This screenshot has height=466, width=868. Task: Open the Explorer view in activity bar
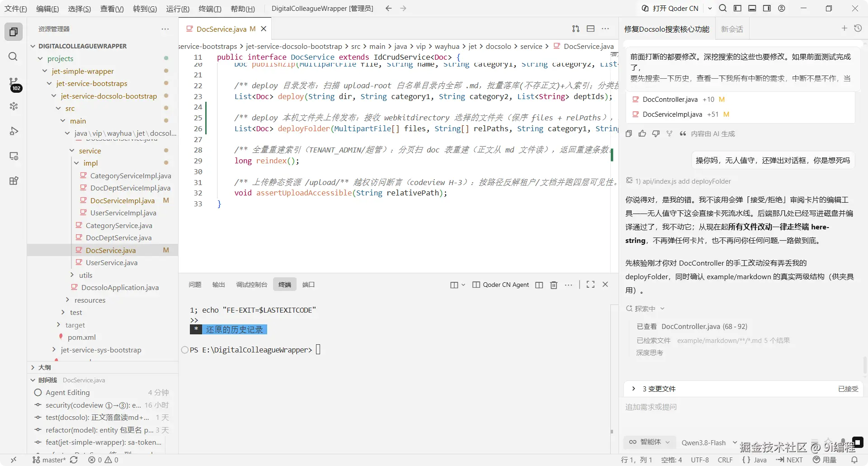[x=14, y=32]
